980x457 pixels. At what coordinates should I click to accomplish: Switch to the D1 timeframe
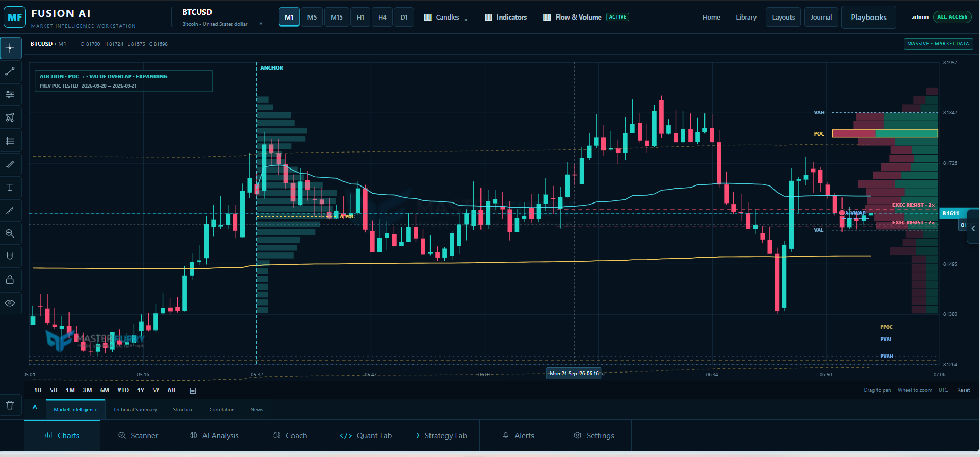[404, 18]
